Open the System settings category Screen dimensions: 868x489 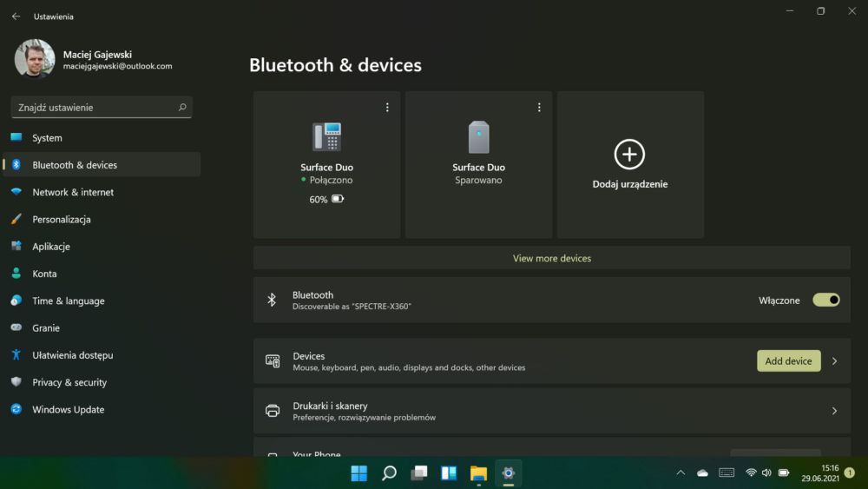coord(102,138)
